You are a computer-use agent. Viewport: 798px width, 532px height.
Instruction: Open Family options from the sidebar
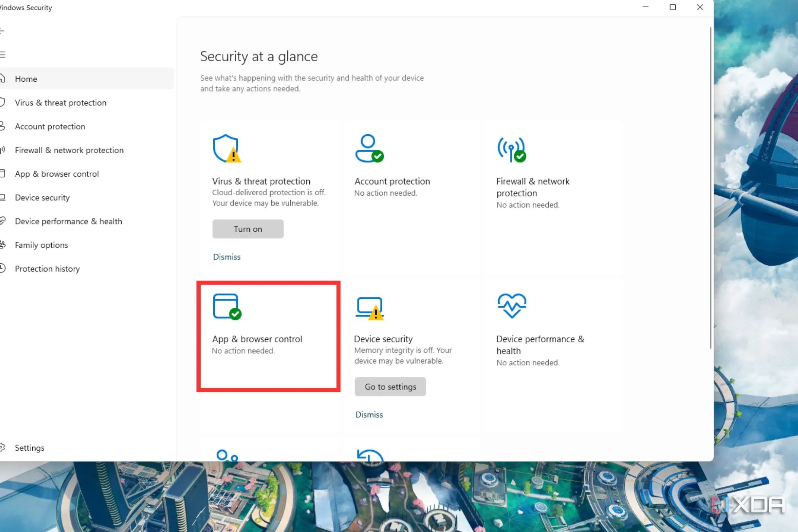[41, 245]
